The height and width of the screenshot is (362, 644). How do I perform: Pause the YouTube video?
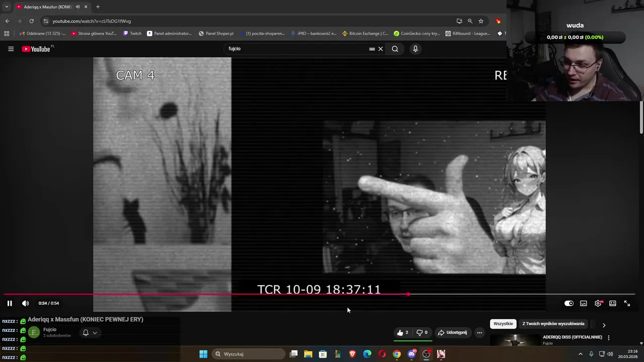click(x=10, y=303)
